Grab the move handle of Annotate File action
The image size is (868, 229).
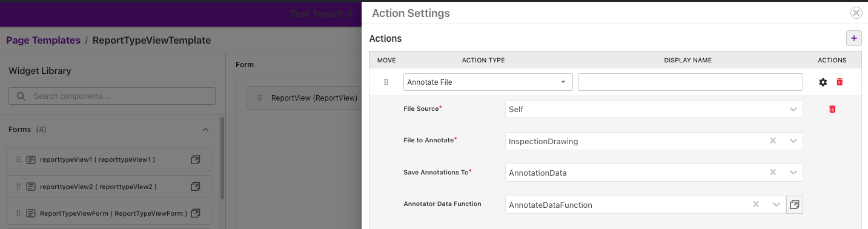click(x=386, y=82)
